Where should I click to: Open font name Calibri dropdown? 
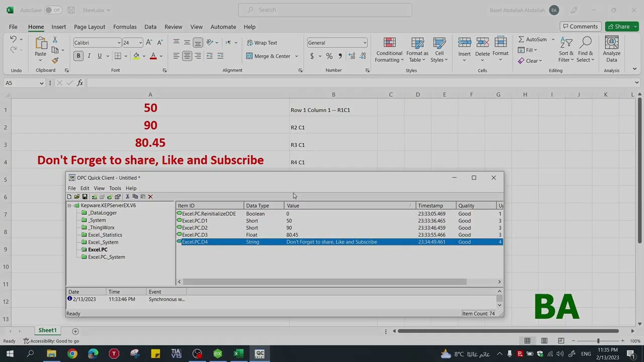(119, 43)
